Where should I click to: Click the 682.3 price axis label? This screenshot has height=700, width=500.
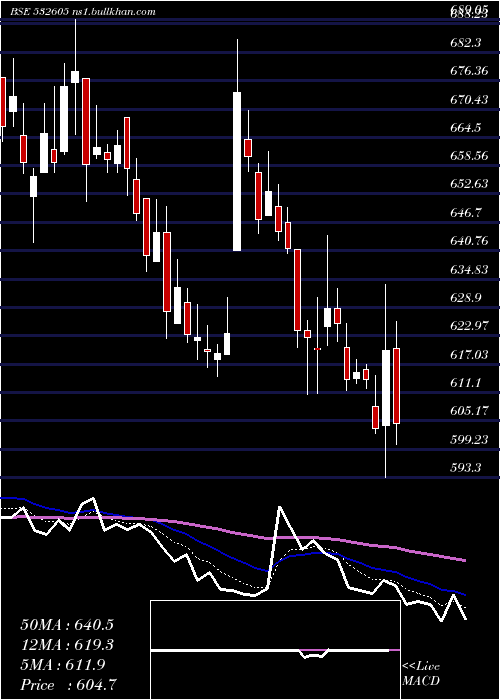(x=466, y=43)
